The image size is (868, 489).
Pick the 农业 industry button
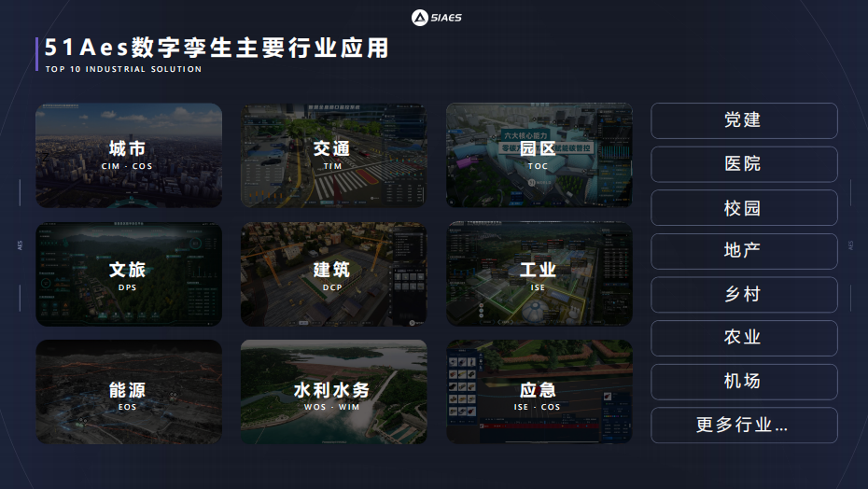[x=744, y=338]
